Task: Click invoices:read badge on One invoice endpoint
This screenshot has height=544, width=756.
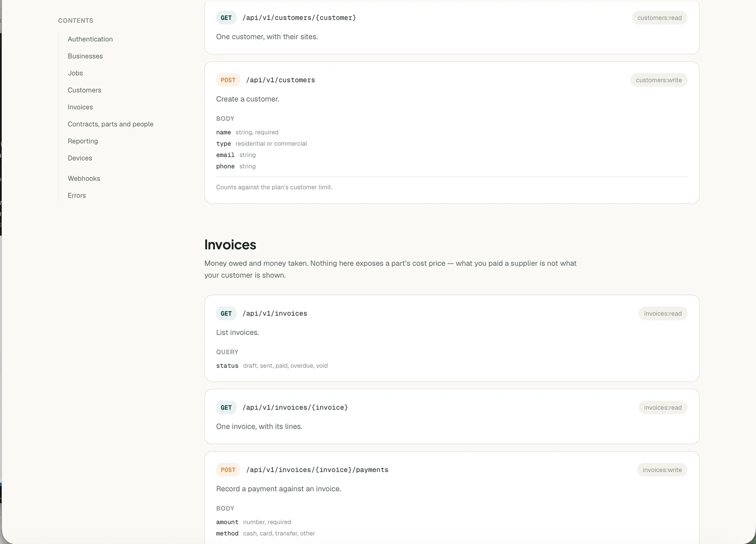Action: 663,407
